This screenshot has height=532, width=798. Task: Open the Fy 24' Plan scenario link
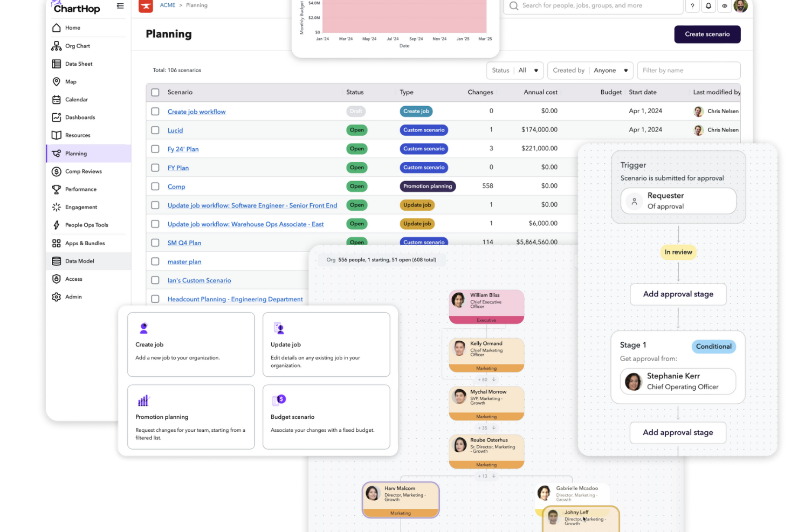(x=183, y=149)
